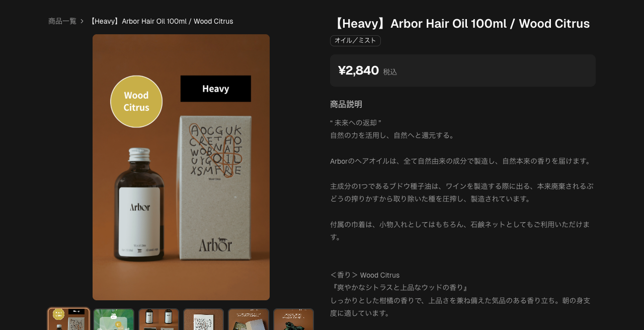Select the Heavy Arbor Hair Oil breadcrumb text
The height and width of the screenshot is (330, 644).
(160, 21)
